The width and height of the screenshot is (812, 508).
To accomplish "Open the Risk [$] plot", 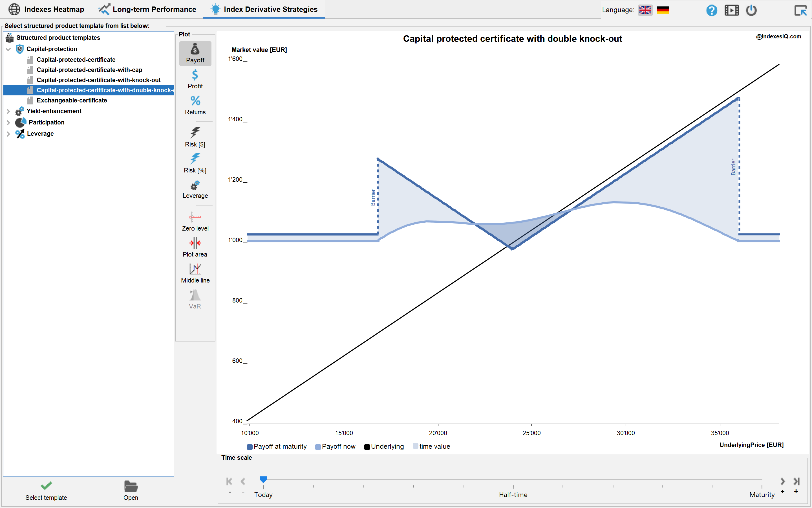I will tap(195, 137).
